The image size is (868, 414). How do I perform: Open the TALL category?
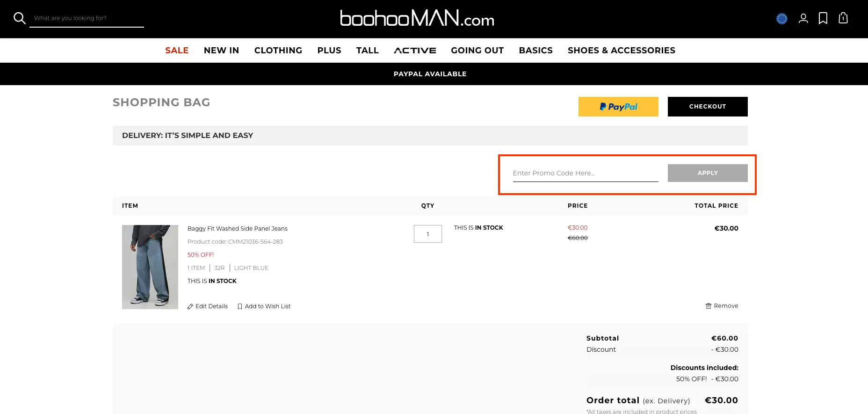point(368,50)
